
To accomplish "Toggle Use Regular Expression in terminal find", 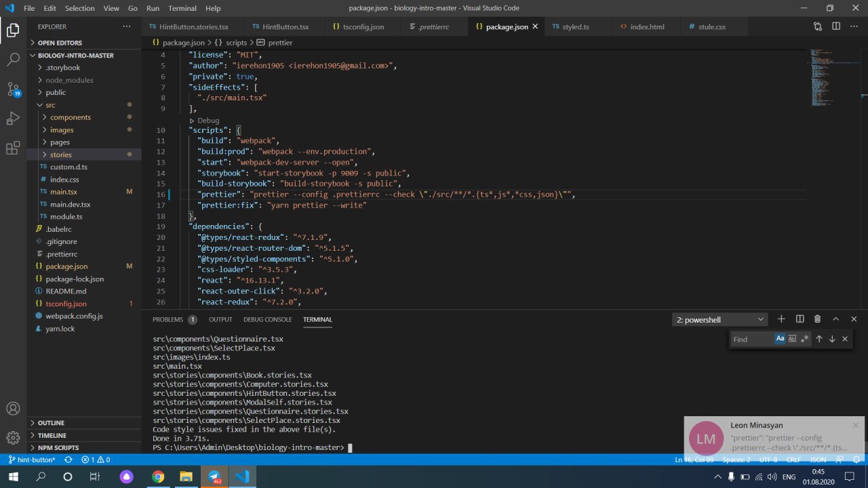I will [x=805, y=339].
